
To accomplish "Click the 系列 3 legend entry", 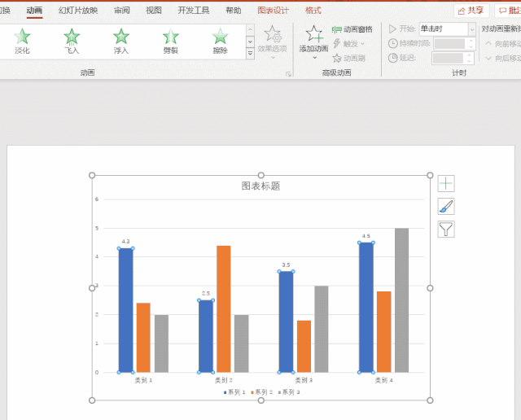I will point(289,392).
